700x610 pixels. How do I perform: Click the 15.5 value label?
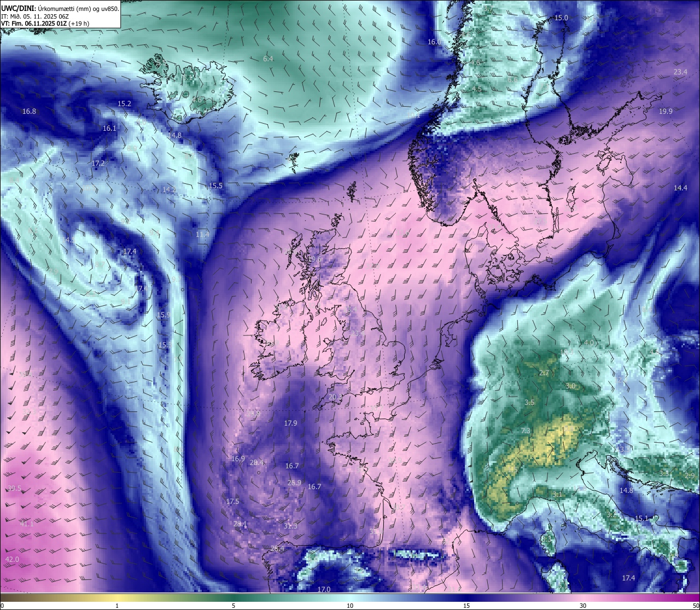click(x=216, y=186)
